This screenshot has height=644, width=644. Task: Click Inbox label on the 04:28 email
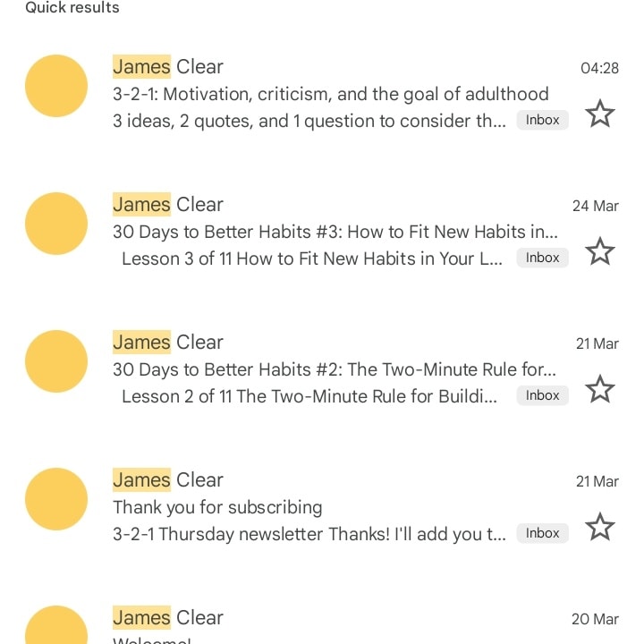pos(543,120)
